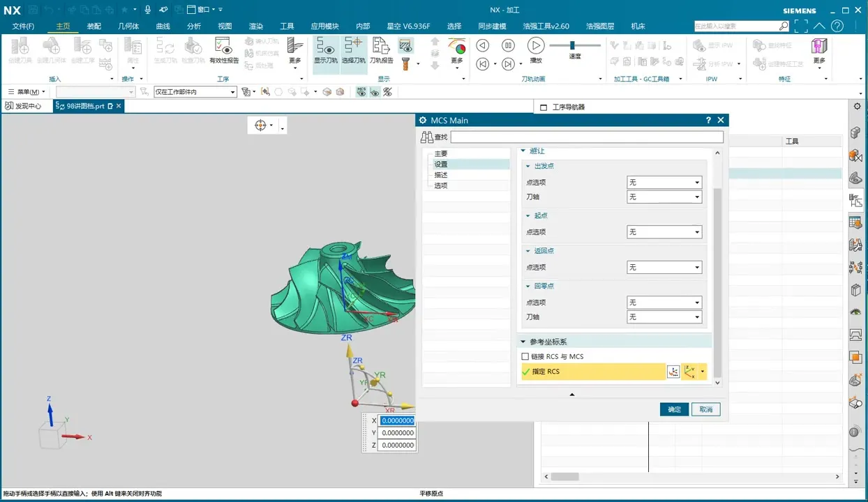Click the 选择刀轨 (select toolpath) icon
Image resolution: width=868 pixels, height=502 pixels.
[x=353, y=50]
